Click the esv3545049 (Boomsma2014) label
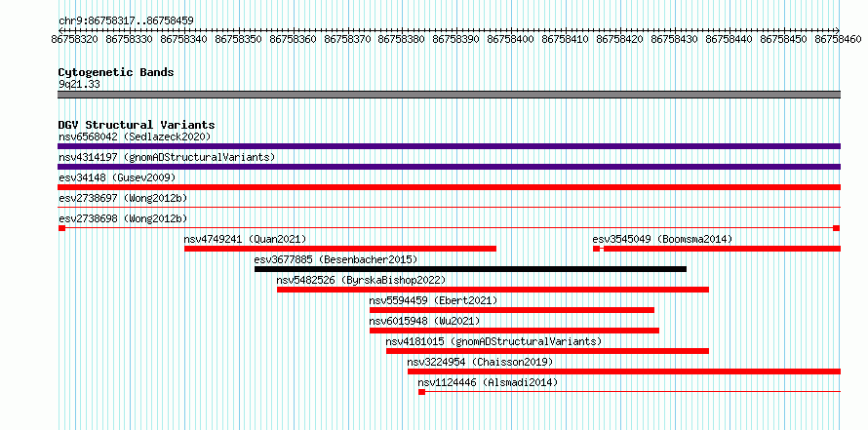The height and width of the screenshot is (430, 868). 662,239
